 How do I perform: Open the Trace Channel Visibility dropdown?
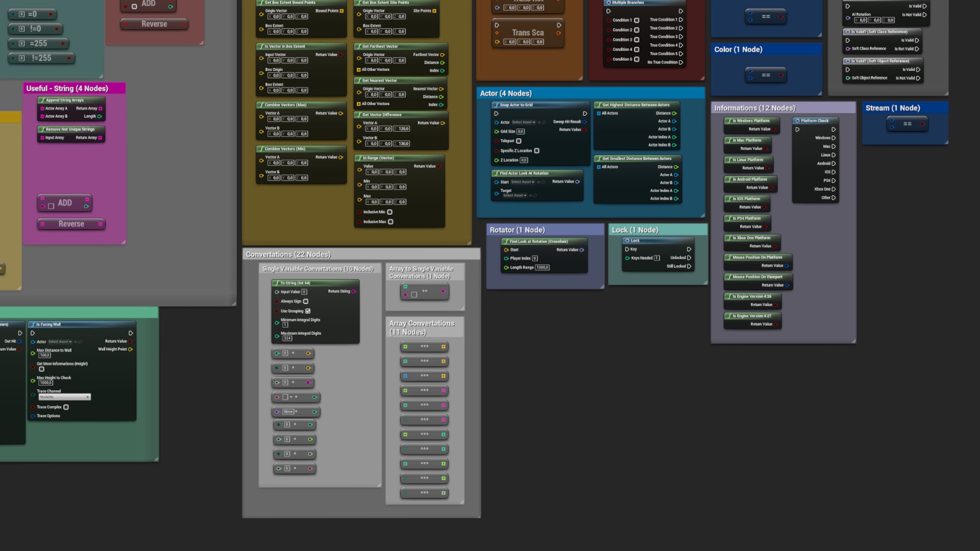pyautogui.click(x=64, y=397)
